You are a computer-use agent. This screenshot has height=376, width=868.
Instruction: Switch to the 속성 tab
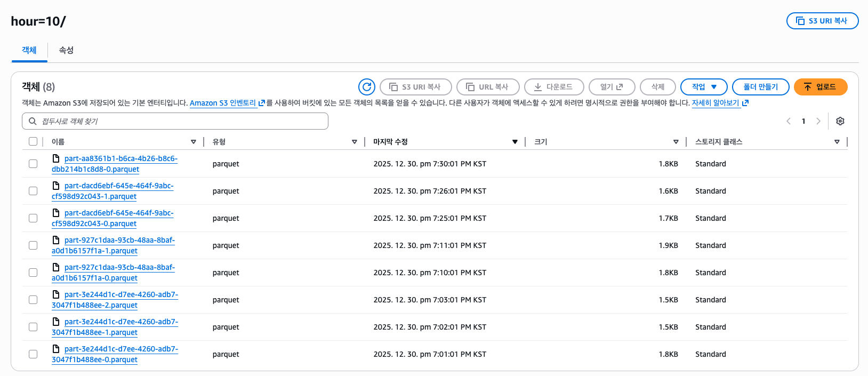[x=66, y=50]
